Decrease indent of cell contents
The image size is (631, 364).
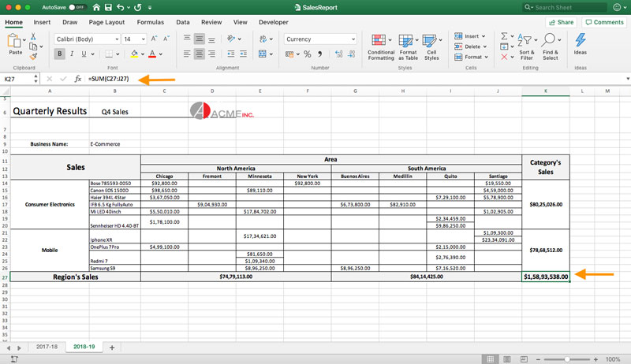click(x=231, y=54)
